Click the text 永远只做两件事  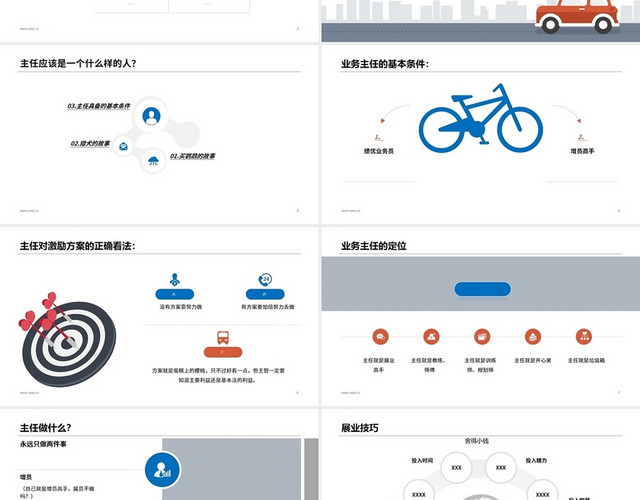(x=43, y=444)
